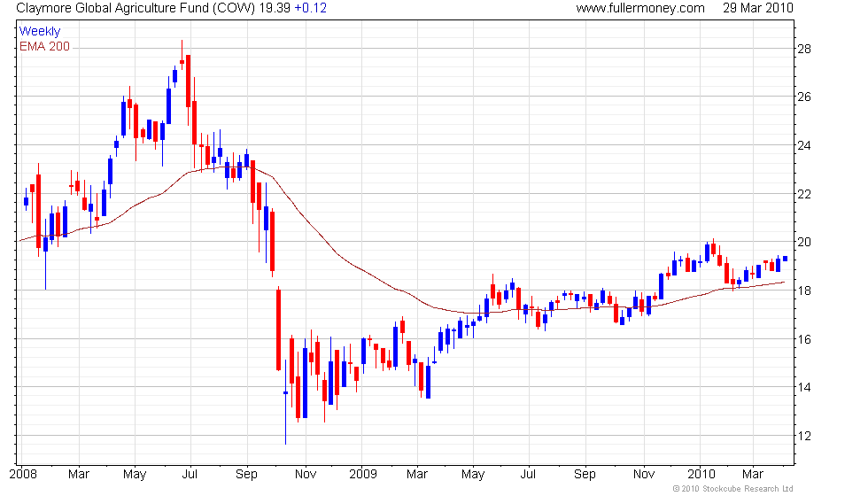Click the y-axis label 12
Image resolution: width=868 pixels, height=496 pixels.
[x=804, y=436]
